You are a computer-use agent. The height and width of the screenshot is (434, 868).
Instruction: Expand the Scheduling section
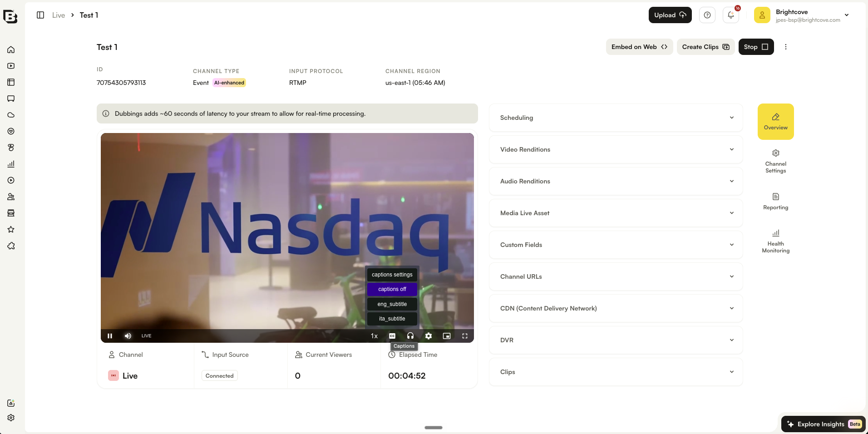click(x=616, y=118)
